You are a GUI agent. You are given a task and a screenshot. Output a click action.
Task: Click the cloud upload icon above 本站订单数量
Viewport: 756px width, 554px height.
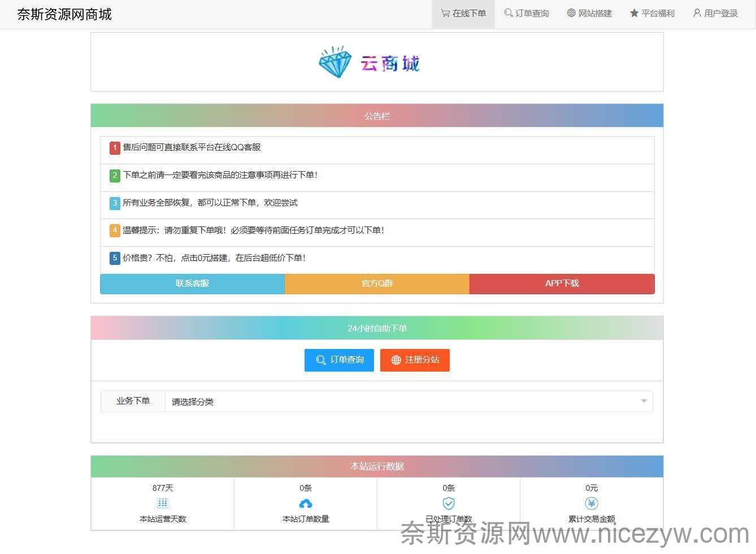tap(306, 503)
